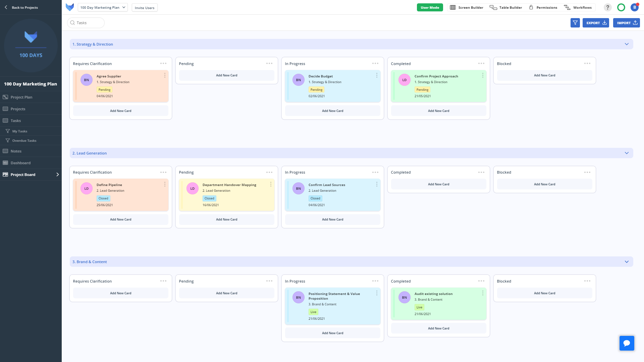644x362 pixels.
Task: Open the Permissions lock option
Action: [543, 7]
